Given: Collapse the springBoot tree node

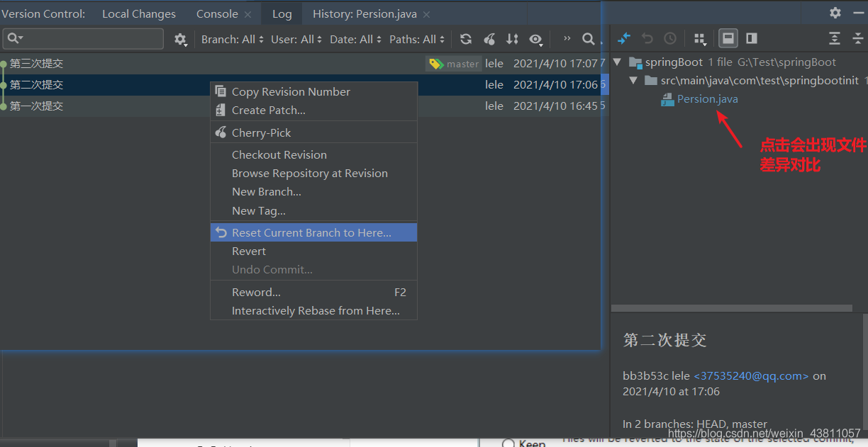Looking at the screenshot, I should pos(617,62).
